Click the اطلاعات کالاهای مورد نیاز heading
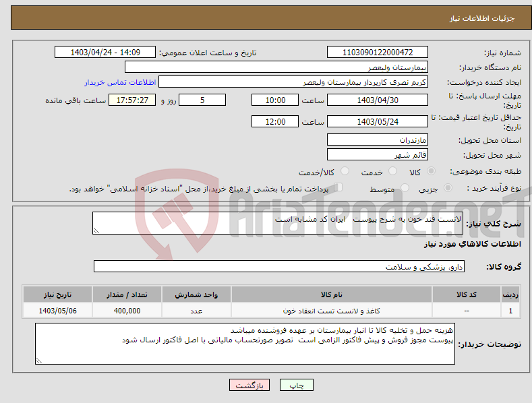This screenshot has height=403, width=532. 472,244
